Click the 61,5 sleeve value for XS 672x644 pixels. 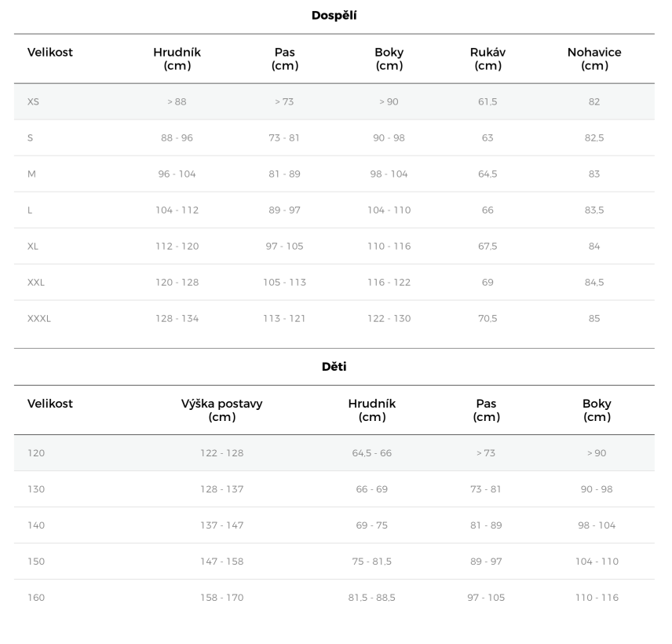tap(488, 102)
